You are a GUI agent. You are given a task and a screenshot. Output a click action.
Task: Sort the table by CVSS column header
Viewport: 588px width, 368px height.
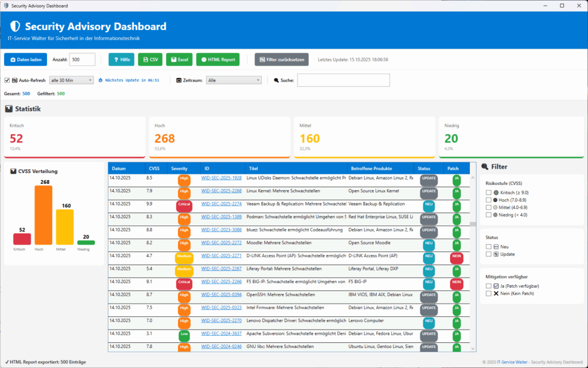(x=154, y=168)
